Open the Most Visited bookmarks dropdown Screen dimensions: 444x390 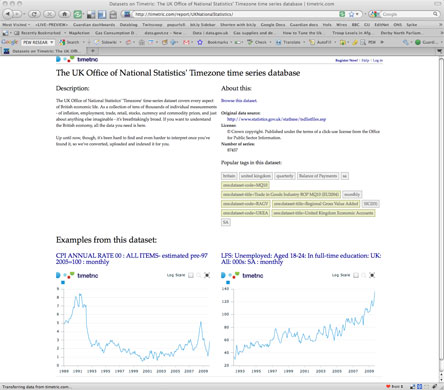tap(16, 25)
